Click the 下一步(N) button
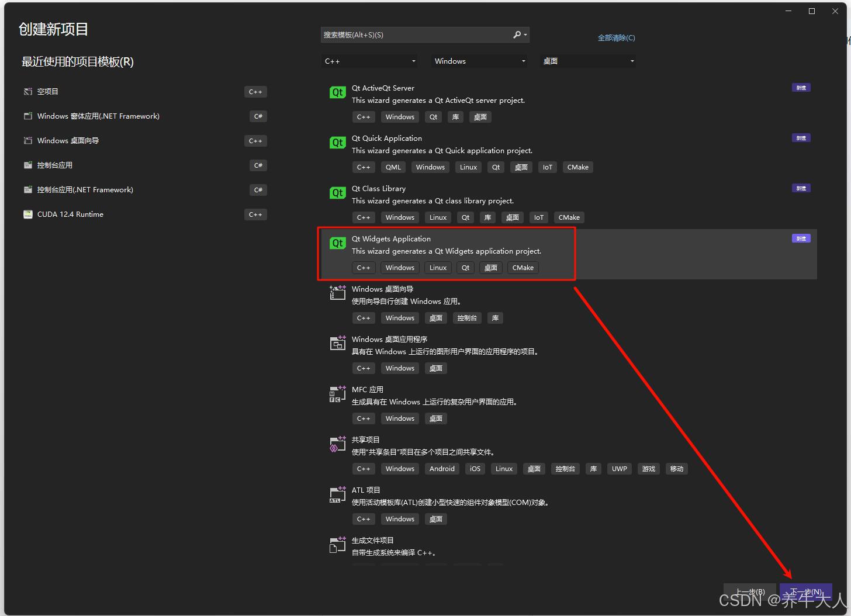 805,592
